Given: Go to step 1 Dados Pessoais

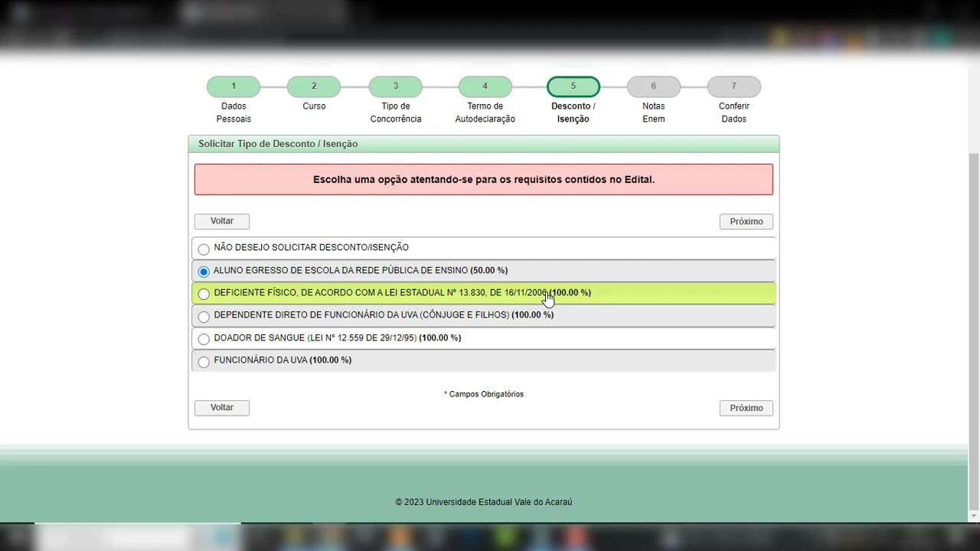Looking at the screenshot, I should coord(234,86).
